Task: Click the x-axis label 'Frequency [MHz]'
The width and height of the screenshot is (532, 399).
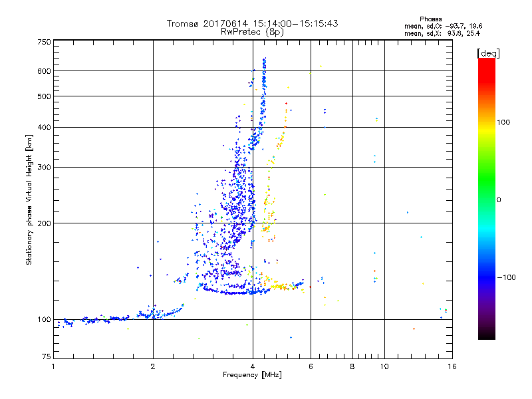Action: 252,375
